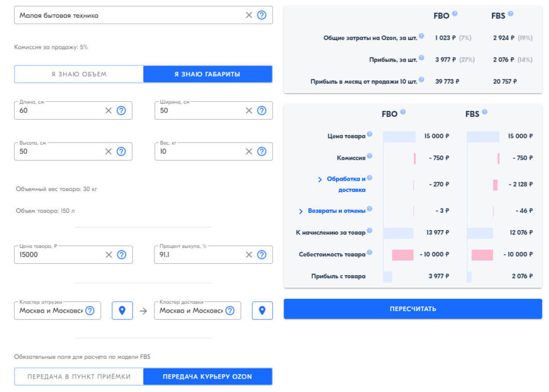The height and width of the screenshot is (392, 549).
Task: Open the Малая бытовая техника category dropdown
Action: 129,16
